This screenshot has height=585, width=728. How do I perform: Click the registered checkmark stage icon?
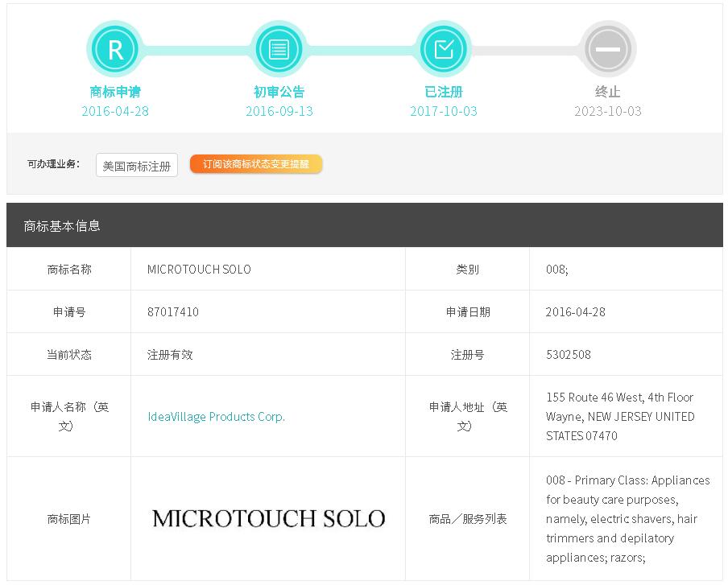444,50
